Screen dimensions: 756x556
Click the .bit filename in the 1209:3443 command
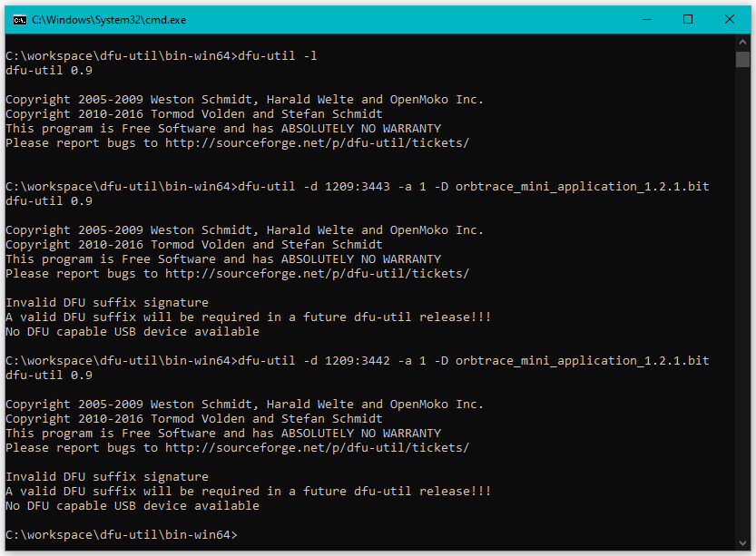click(582, 187)
